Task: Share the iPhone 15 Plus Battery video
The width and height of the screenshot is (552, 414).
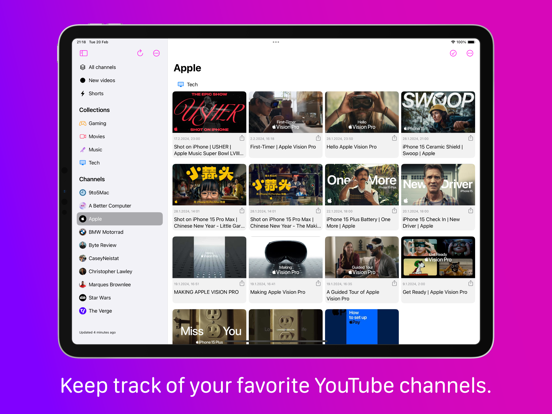Action: 394,211
